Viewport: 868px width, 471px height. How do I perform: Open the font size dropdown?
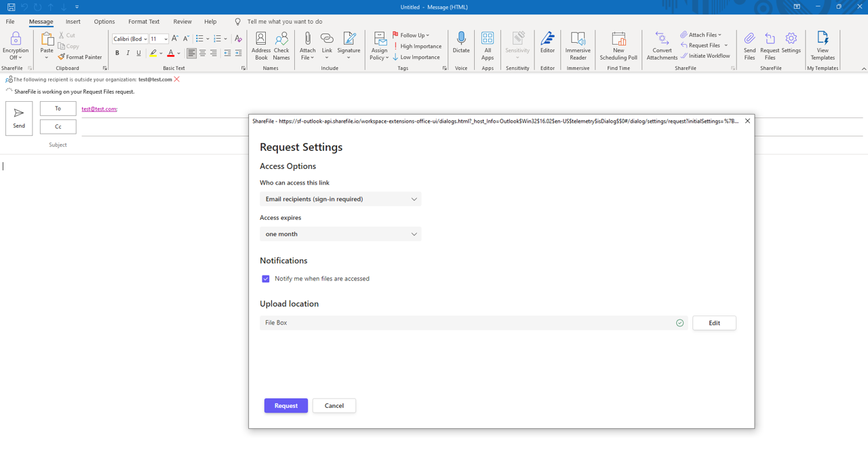(165, 39)
